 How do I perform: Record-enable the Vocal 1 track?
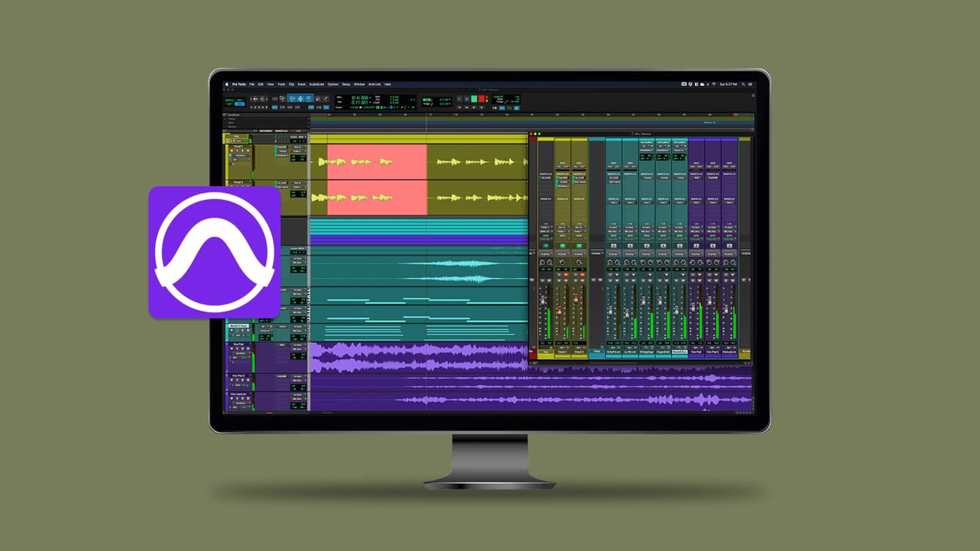(x=231, y=150)
